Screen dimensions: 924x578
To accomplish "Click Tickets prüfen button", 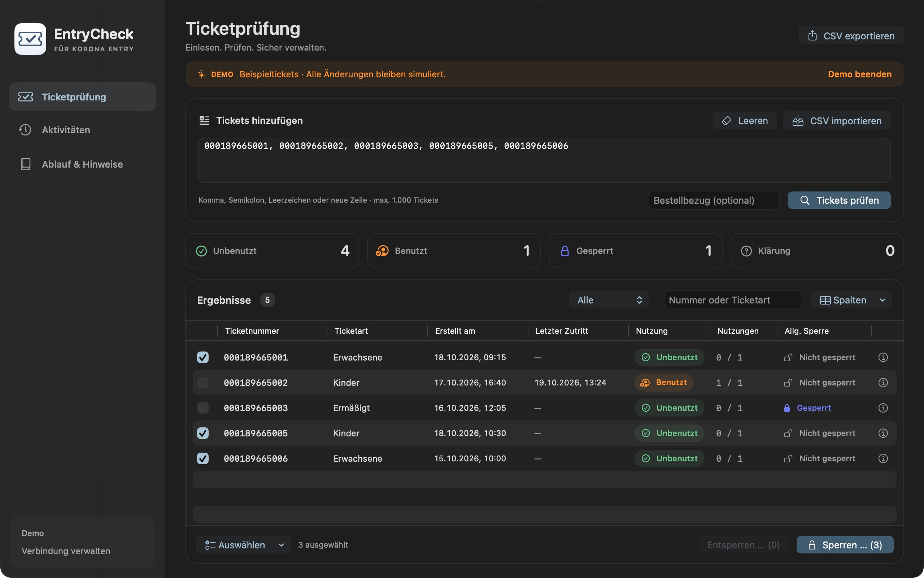I will coord(839,200).
